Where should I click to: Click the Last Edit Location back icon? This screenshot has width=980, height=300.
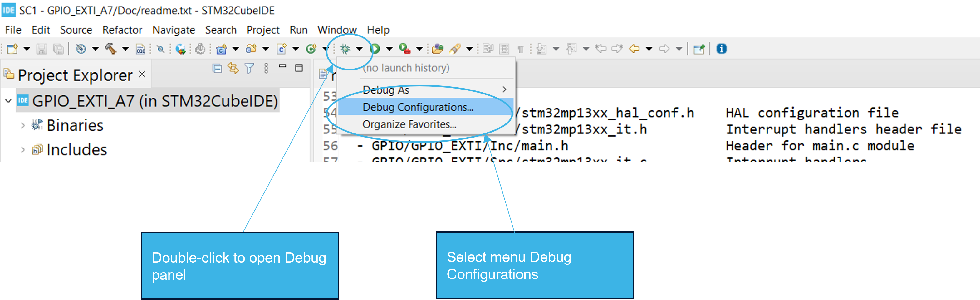click(x=601, y=49)
